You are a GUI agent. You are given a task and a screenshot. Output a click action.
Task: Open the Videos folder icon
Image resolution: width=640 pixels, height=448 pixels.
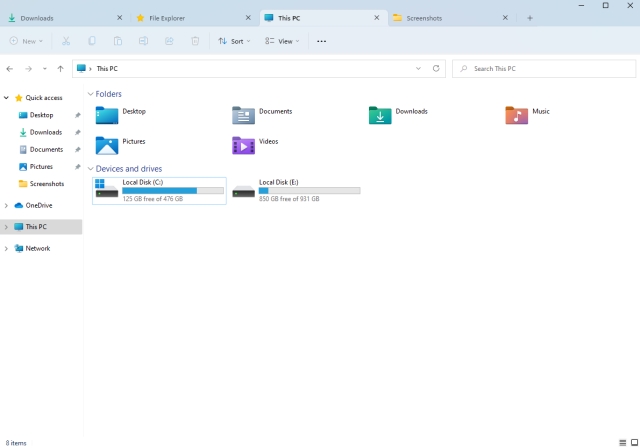243,146
